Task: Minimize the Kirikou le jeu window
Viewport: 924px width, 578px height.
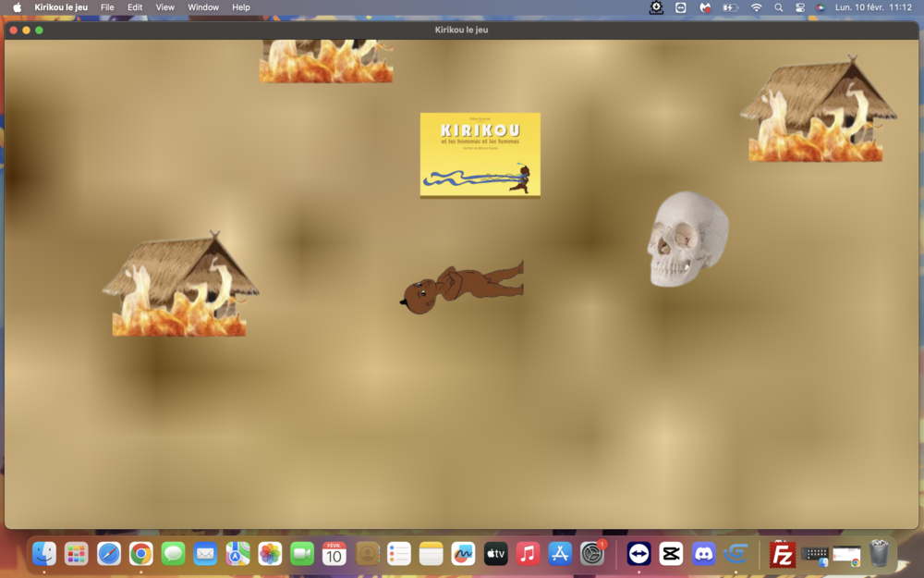Action: coord(26,31)
